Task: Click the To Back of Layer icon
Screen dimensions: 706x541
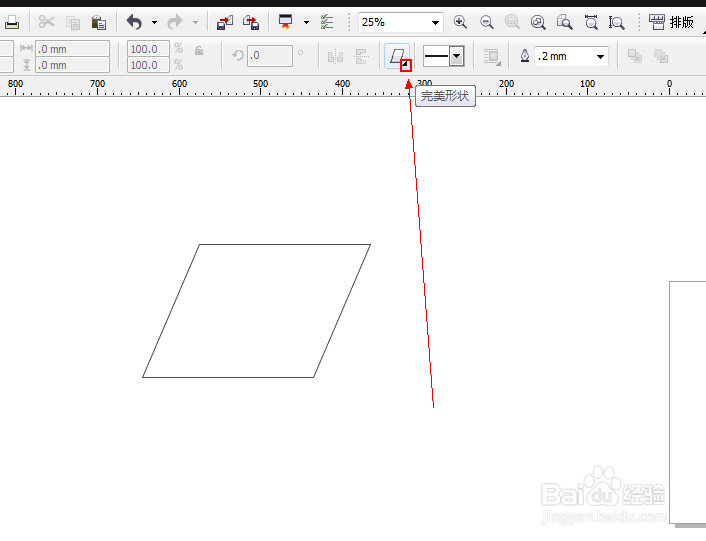Action: [661, 56]
